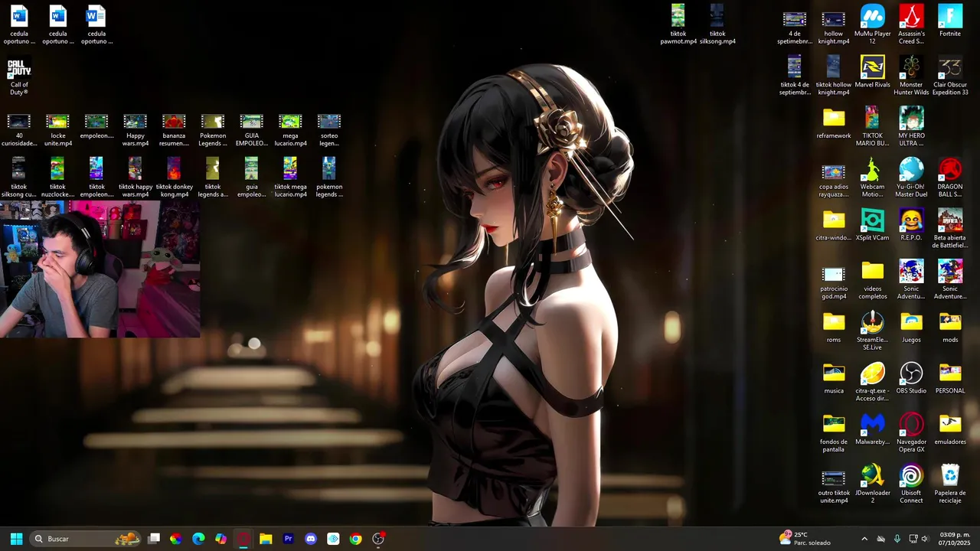Open the clock and date panel
Screen dimensions: 980x551
[954, 539]
